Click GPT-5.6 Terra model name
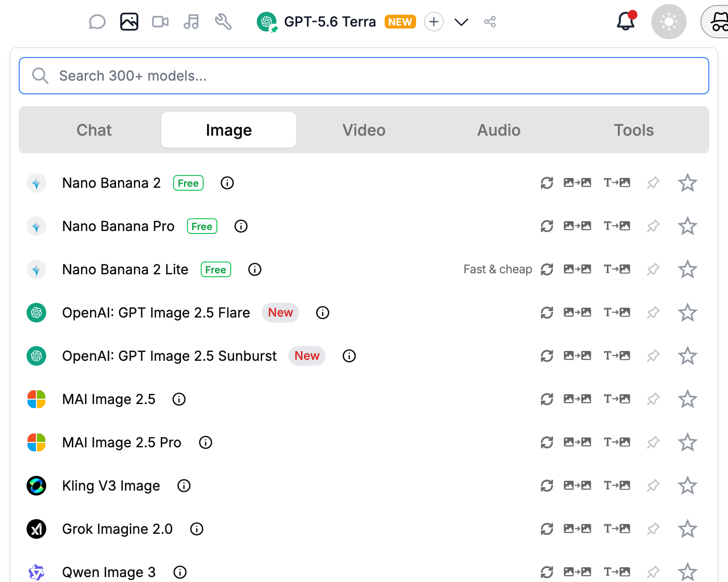This screenshot has height=582, width=728. (330, 22)
